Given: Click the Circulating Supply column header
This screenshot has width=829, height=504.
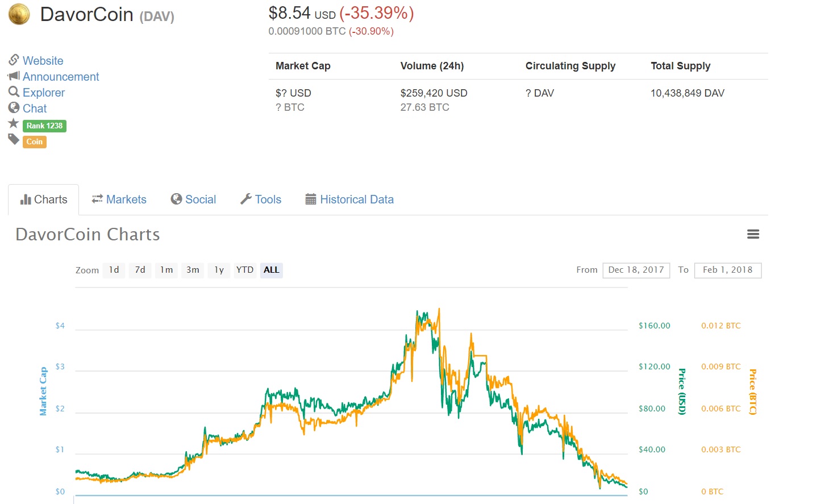Looking at the screenshot, I should point(570,66).
